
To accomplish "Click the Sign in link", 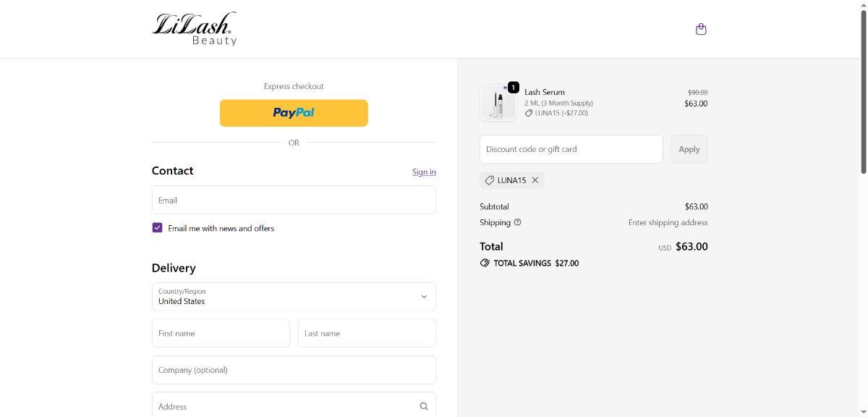I will coord(424,172).
